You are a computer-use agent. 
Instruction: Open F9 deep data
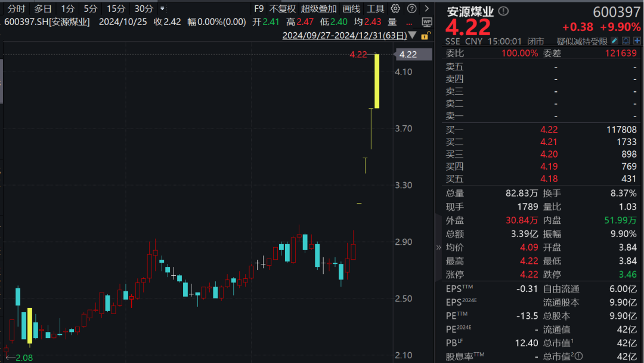click(259, 8)
